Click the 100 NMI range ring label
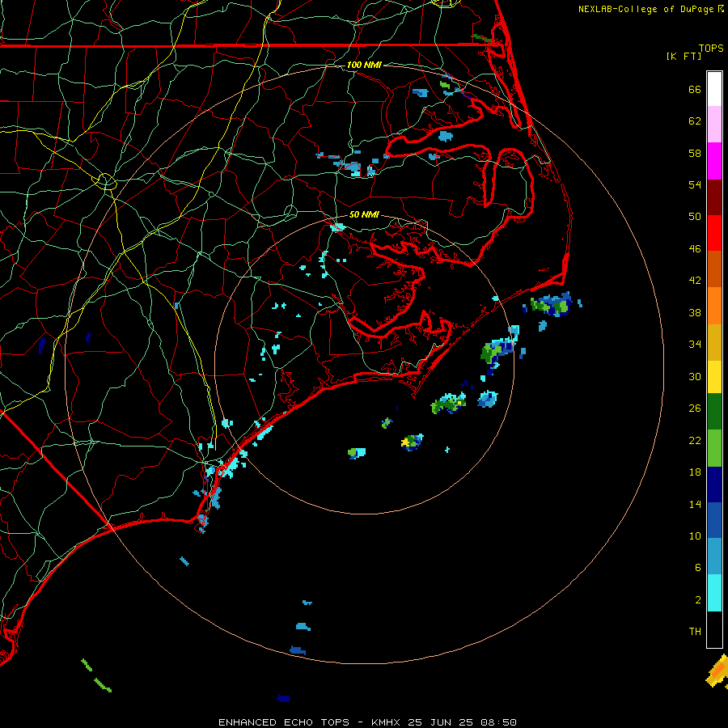728x728 pixels. click(364, 65)
